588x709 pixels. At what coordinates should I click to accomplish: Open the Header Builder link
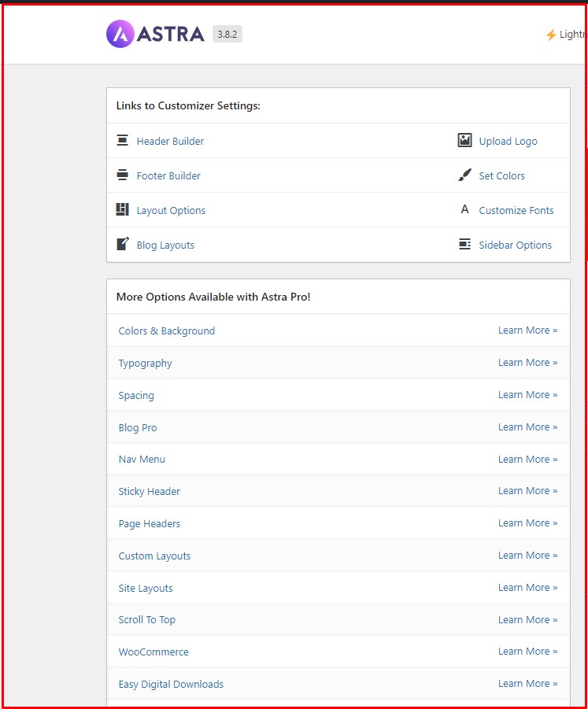click(x=170, y=141)
